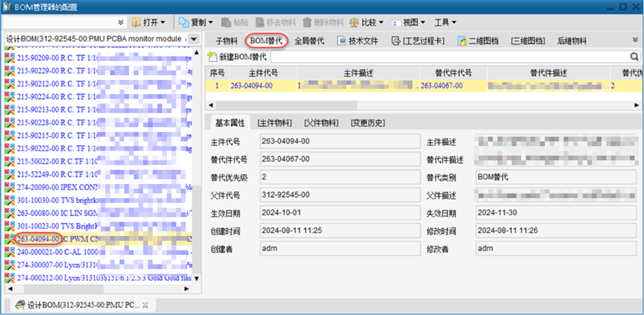Show more tabs via chevron after 后维物料
644x315 pixels.
click(635, 40)
